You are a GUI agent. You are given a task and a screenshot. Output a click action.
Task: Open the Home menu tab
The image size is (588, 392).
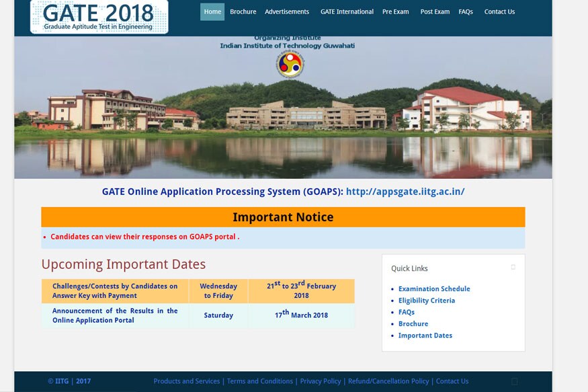click(x=212, y=12)
